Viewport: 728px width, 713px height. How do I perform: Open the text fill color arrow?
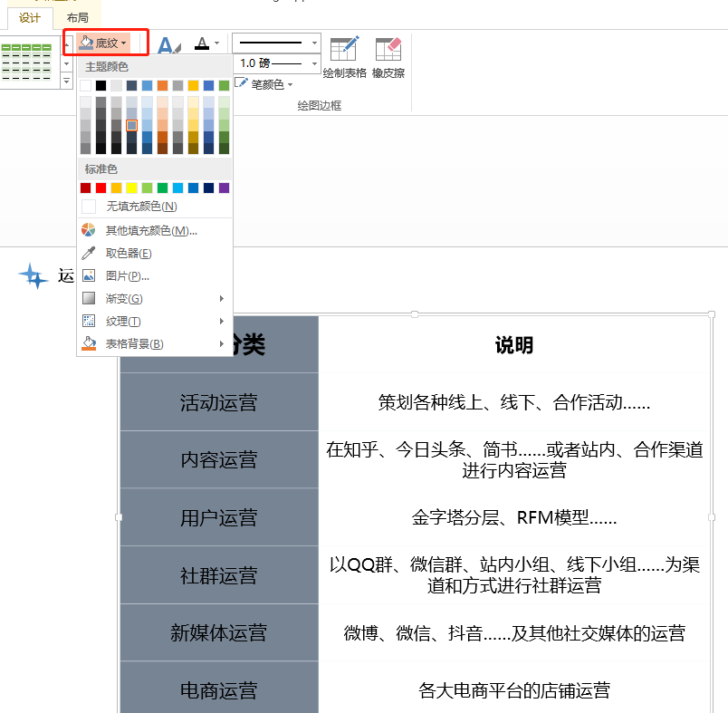[216, 43]
